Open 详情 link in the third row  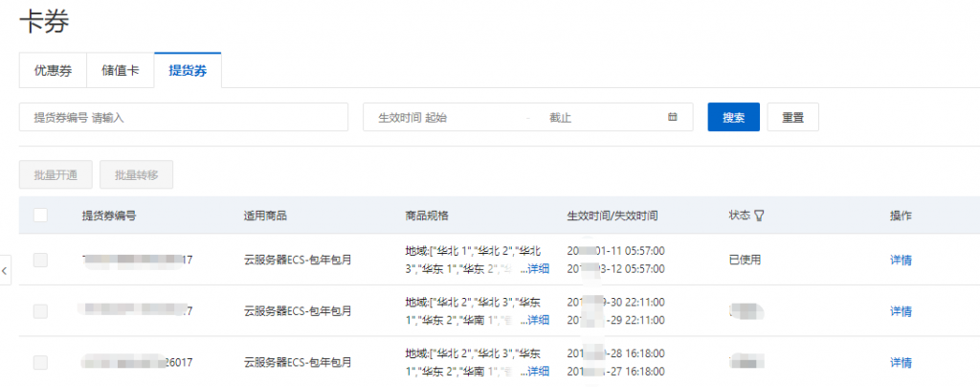tap(901, 362)
